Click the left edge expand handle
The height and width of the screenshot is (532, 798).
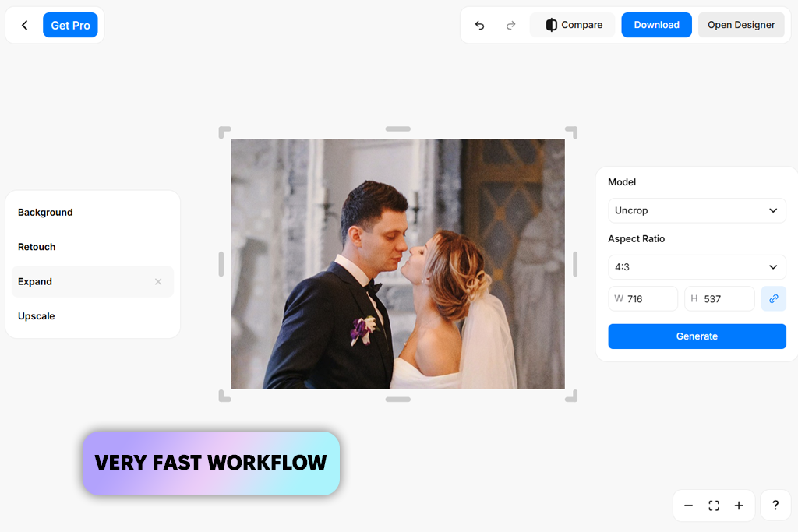[221, 264]
